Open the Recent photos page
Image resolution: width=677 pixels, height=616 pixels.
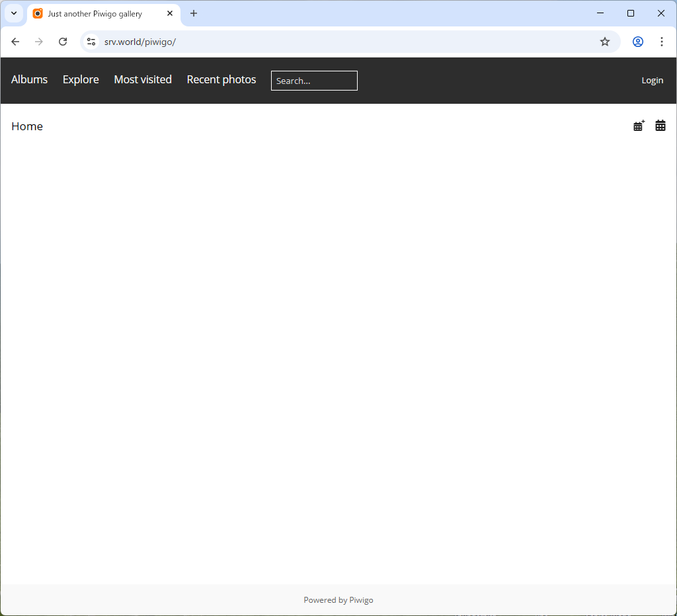221,79
